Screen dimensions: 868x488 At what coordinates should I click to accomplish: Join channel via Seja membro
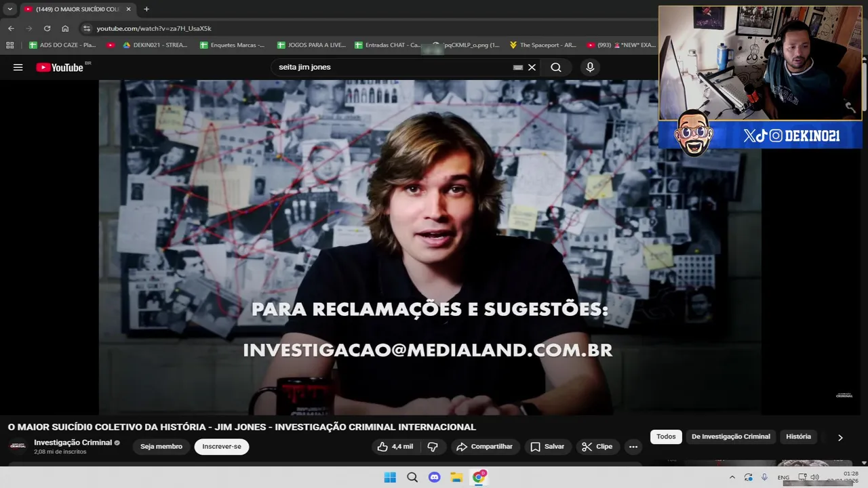(x=161, y=447)
